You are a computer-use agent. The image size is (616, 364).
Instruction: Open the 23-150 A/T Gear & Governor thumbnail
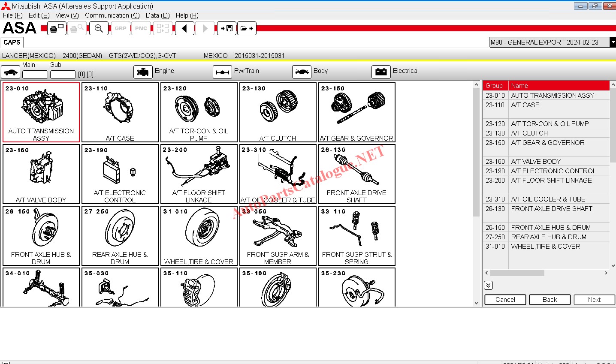click(357, 112)
